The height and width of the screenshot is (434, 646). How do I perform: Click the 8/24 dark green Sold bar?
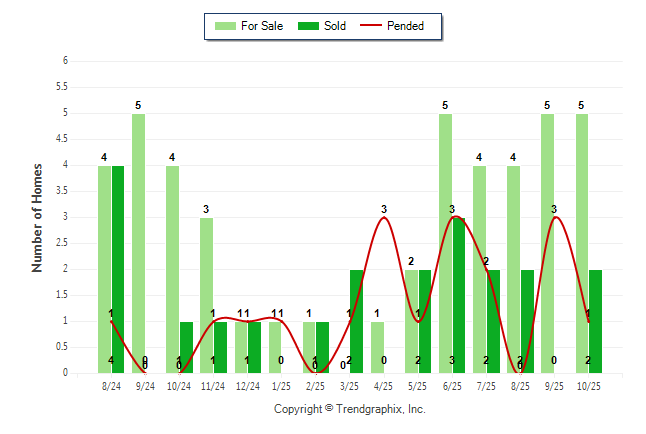(x=118, y=269)
